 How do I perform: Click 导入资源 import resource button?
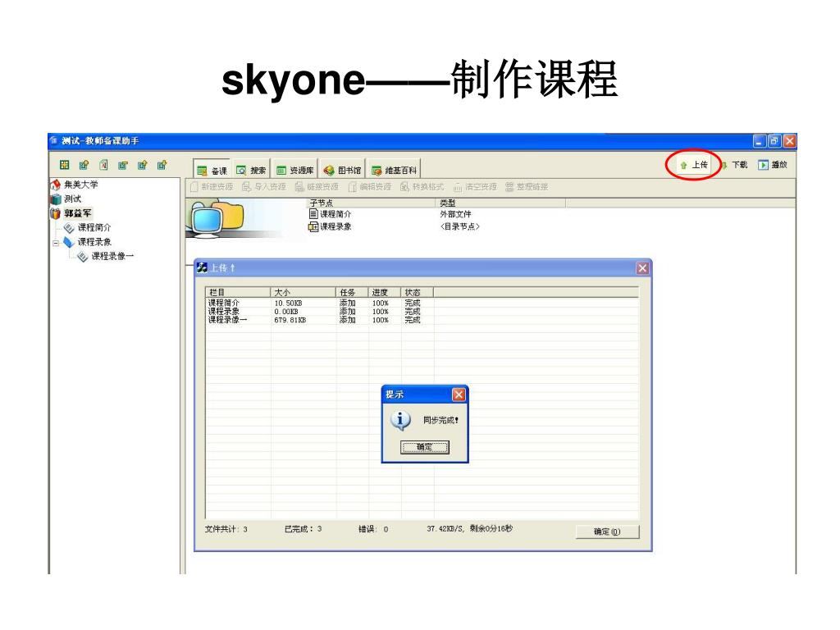coord(263,187)
